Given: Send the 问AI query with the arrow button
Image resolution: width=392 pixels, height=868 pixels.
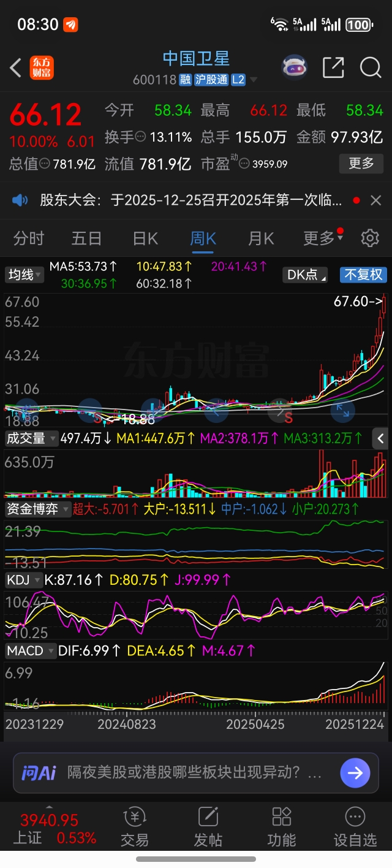Looking at the screenshot, I should pyautogui.click(x=355, y=773).
